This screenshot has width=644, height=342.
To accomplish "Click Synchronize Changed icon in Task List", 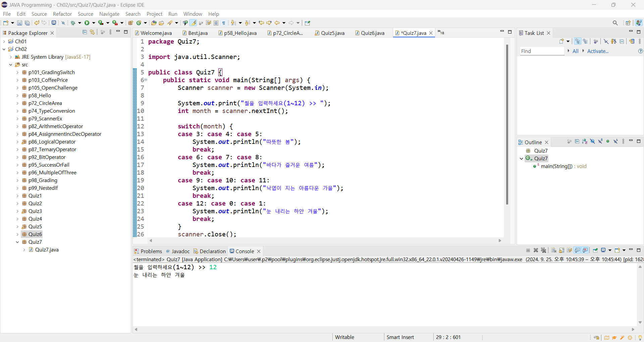I will coord(632,41).
